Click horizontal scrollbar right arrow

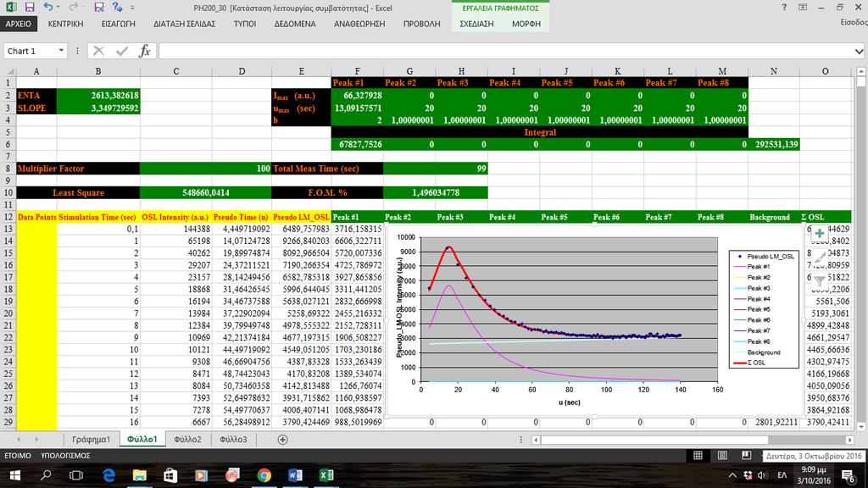pos(849,440)
